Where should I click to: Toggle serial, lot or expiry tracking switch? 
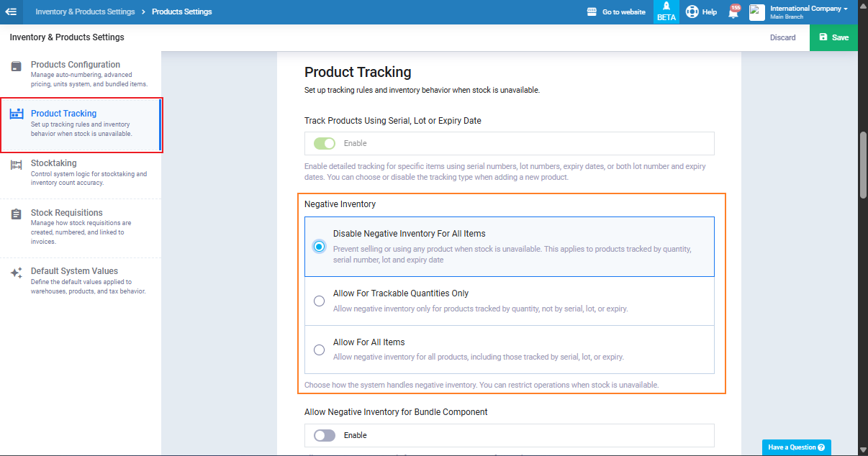(325, 143)
